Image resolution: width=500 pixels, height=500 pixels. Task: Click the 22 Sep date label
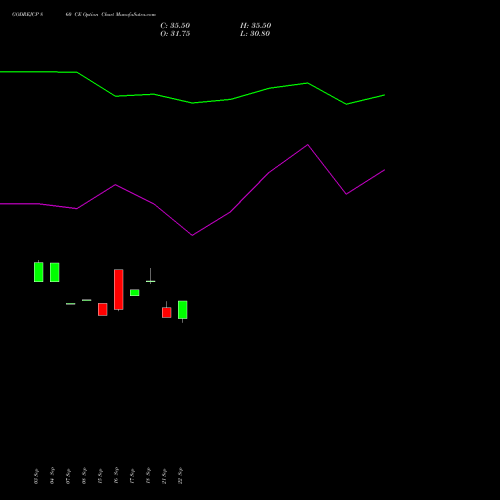coord(180,476)
